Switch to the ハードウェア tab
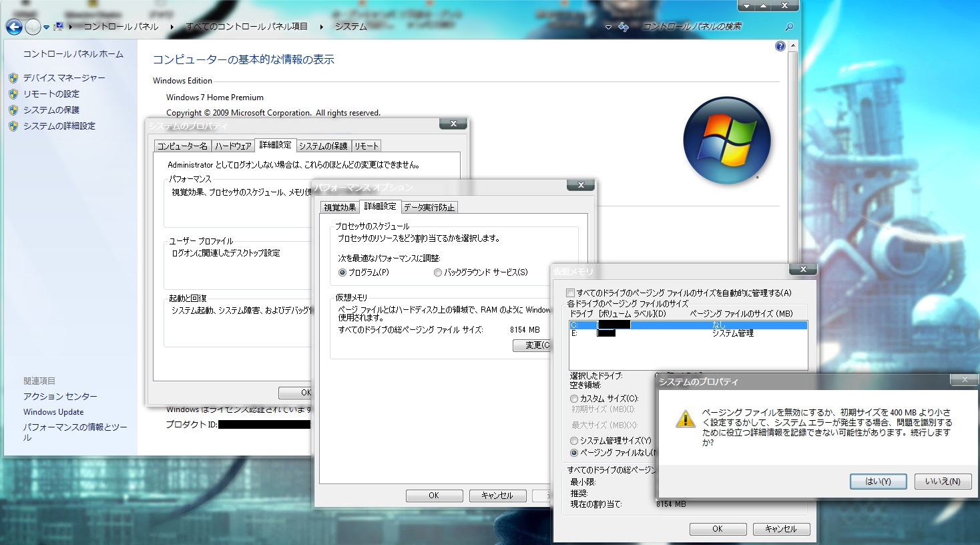The image size is (980, 545). [x=233, y=146]
